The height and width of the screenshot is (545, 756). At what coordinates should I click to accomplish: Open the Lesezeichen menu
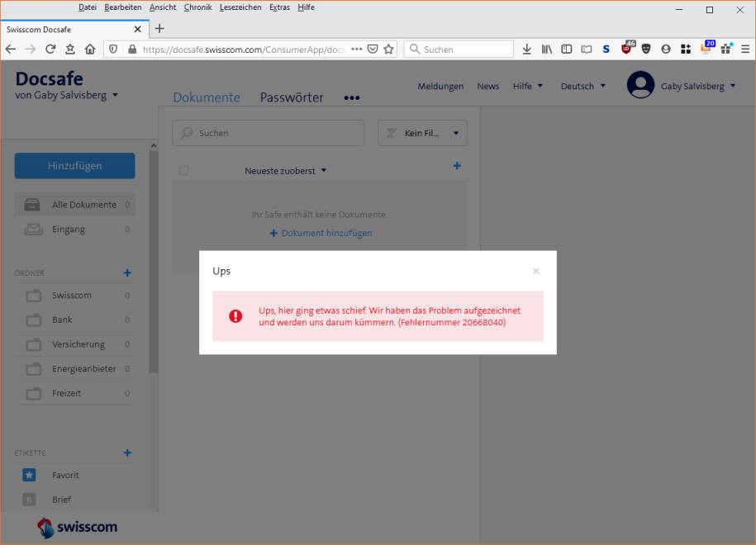(x=240, y=7)
